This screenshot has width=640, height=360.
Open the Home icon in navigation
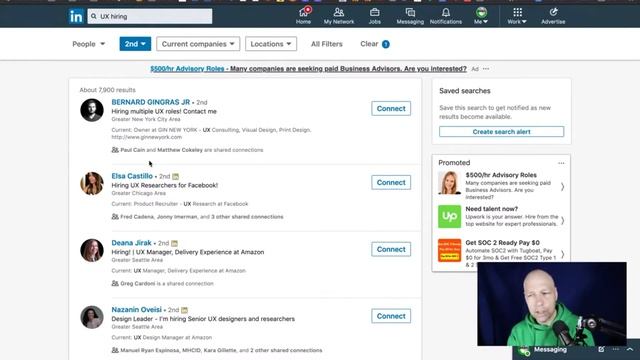[304, 16]
